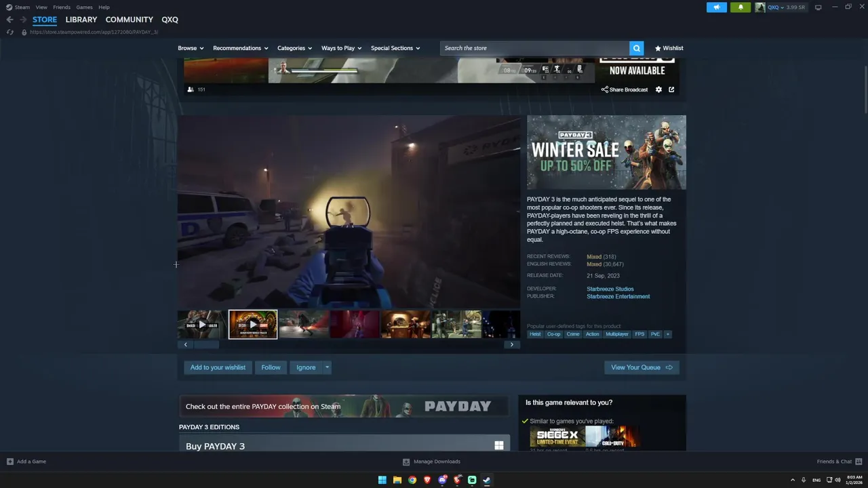This screenshot has height=488, width=868.
Task: Click the Co-op tag
Action: click(554, 334)
